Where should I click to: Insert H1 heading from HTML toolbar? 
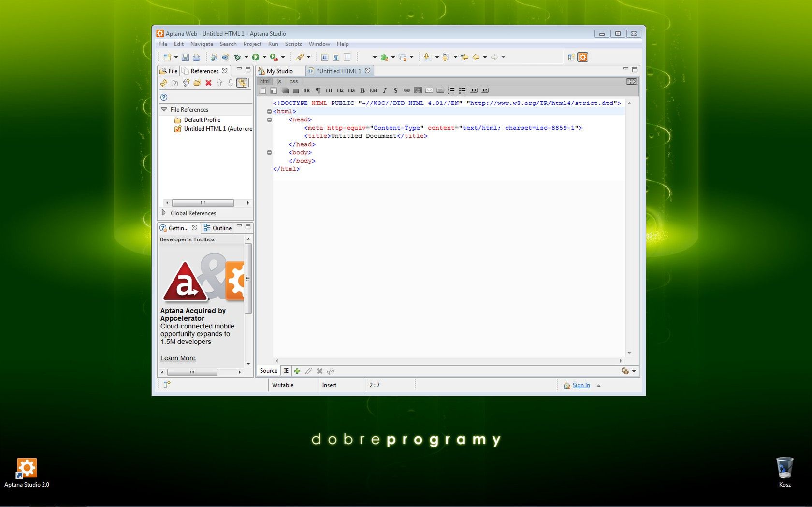click(x=329, y=90)
